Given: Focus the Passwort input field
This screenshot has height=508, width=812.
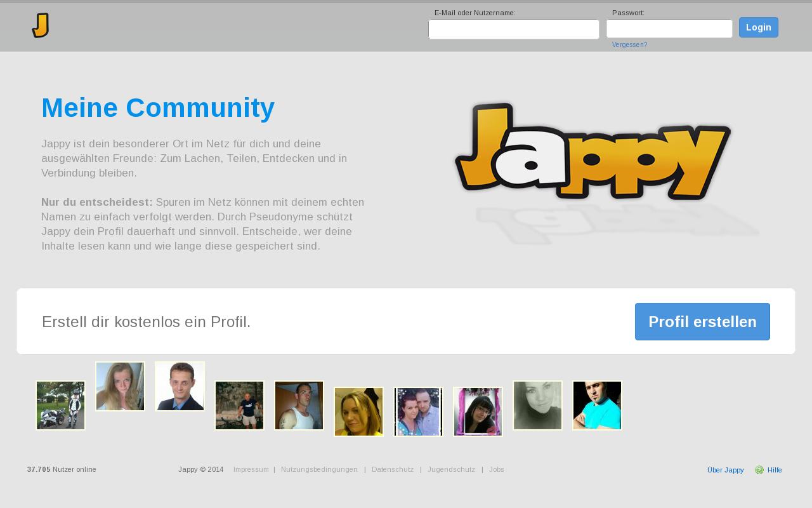Looking at the screenshot, I should click(x=669, y=29).
